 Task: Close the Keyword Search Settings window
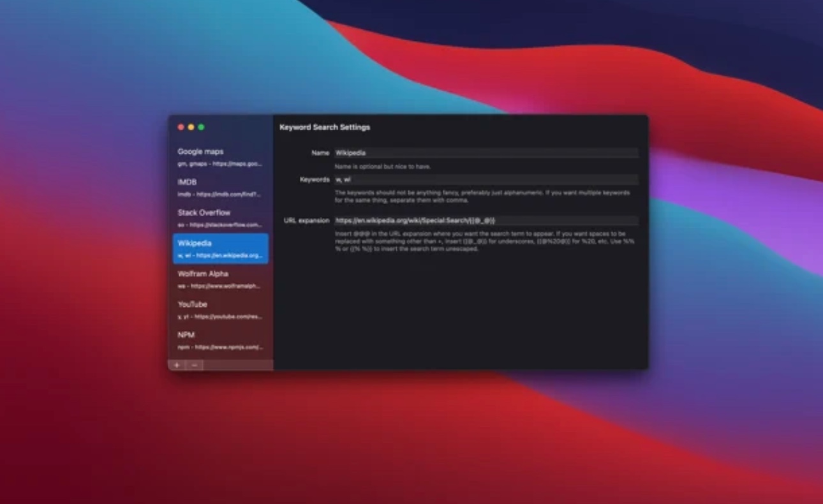181,128
